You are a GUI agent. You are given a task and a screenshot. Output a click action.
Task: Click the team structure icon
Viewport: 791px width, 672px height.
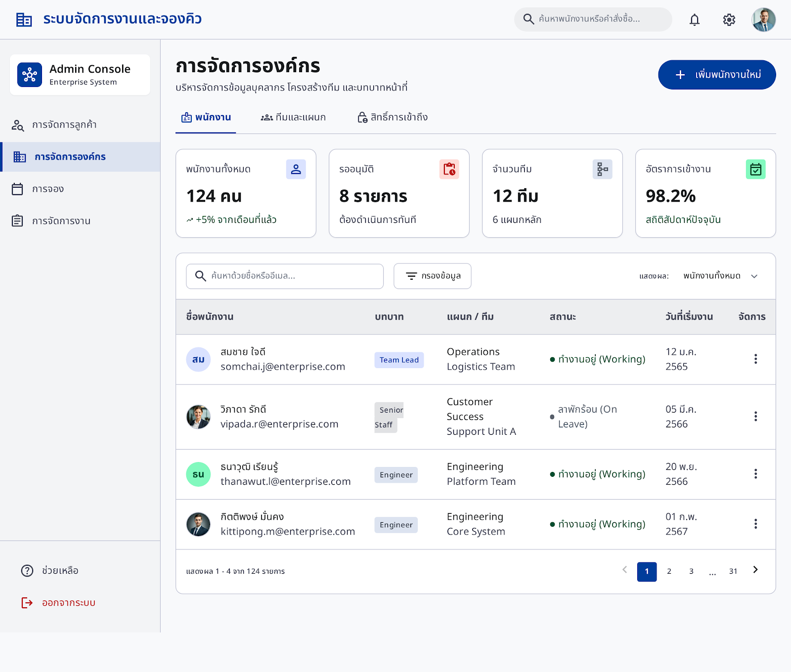tap(603, 169)
